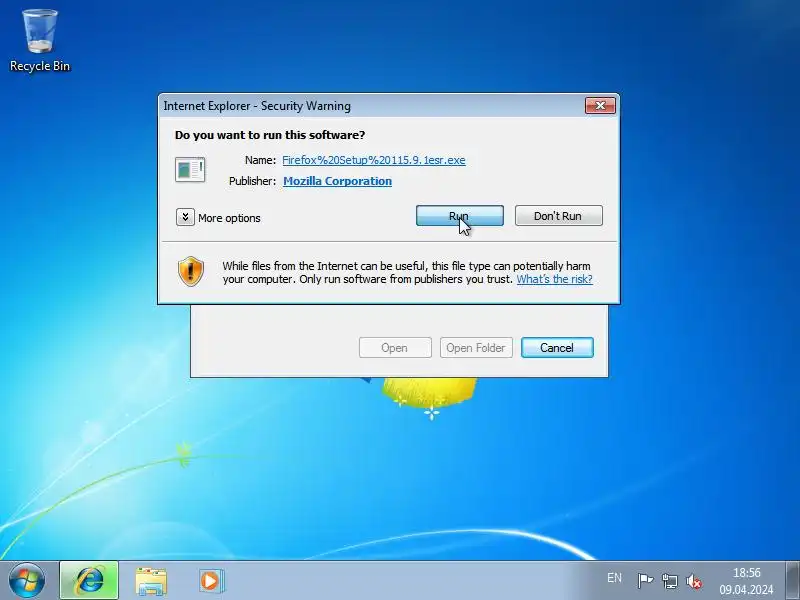The width and height of the screenshot is (800, 600).
Task: Open the Firefox Setup exe file name link
Action: pos(373,160)
